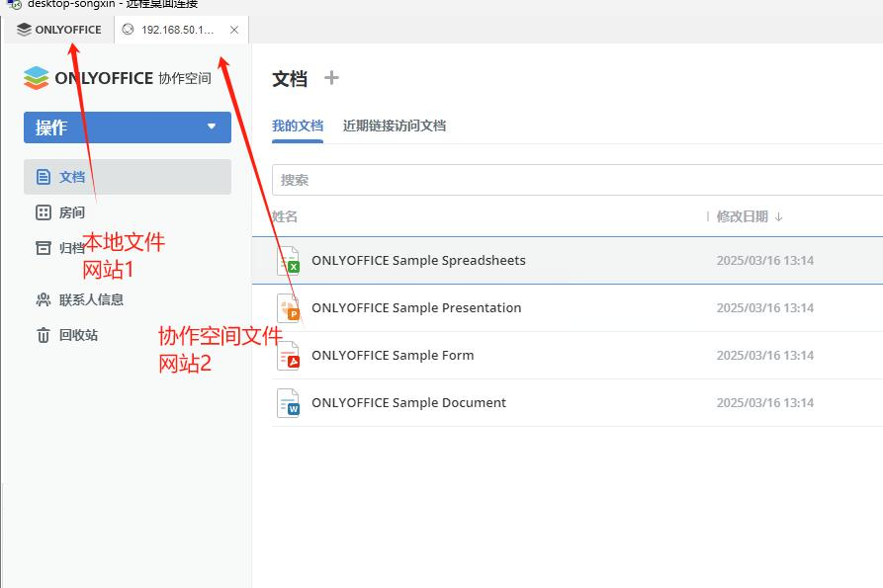Go to 房间 in the sidebar
883x588 pixels.
[71, 212]
